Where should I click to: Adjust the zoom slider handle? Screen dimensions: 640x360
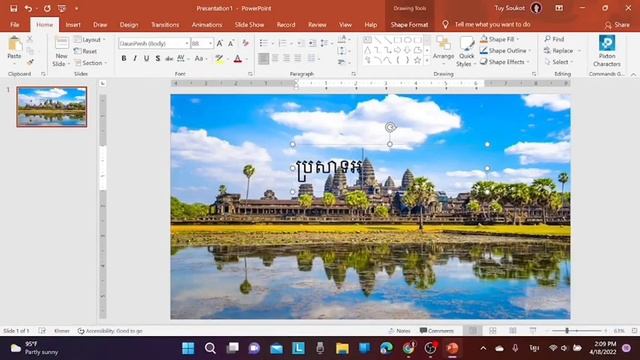(567, 331)
